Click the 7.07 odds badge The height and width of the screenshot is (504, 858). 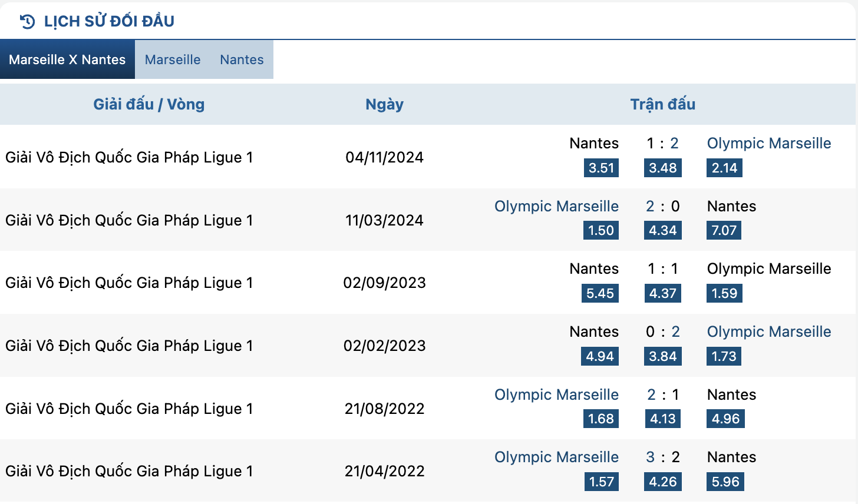(724, 230)
